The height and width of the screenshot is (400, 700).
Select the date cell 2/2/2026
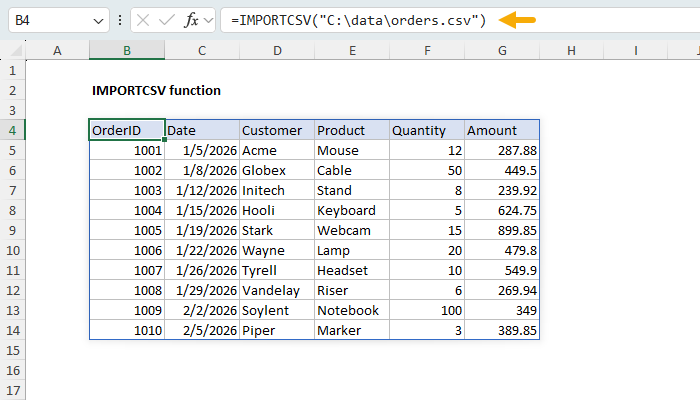[x=202, y=310]
